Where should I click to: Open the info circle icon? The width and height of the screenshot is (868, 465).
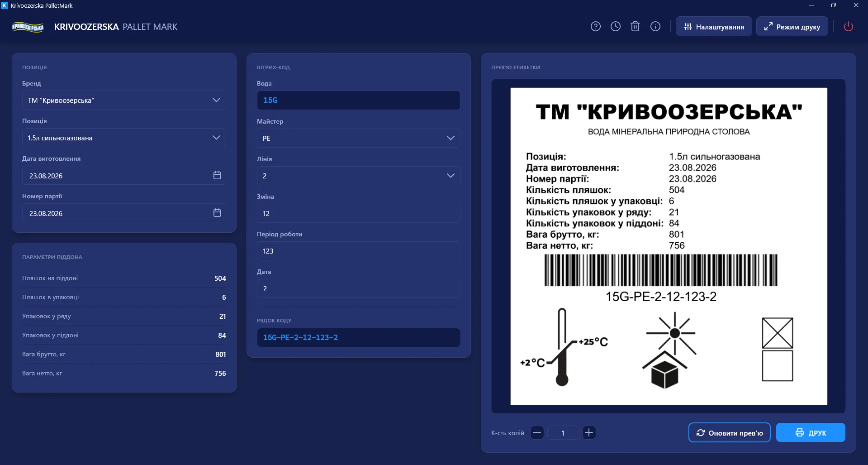655,27
